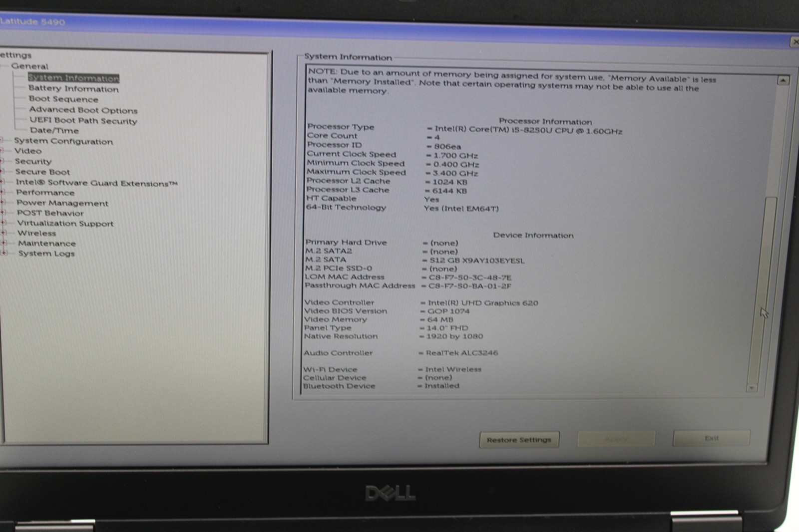Click the Native Resolution value 1920 by 1080
This screenshot has height=532, width=799.
pyautogui.click(x=454, y=336)
